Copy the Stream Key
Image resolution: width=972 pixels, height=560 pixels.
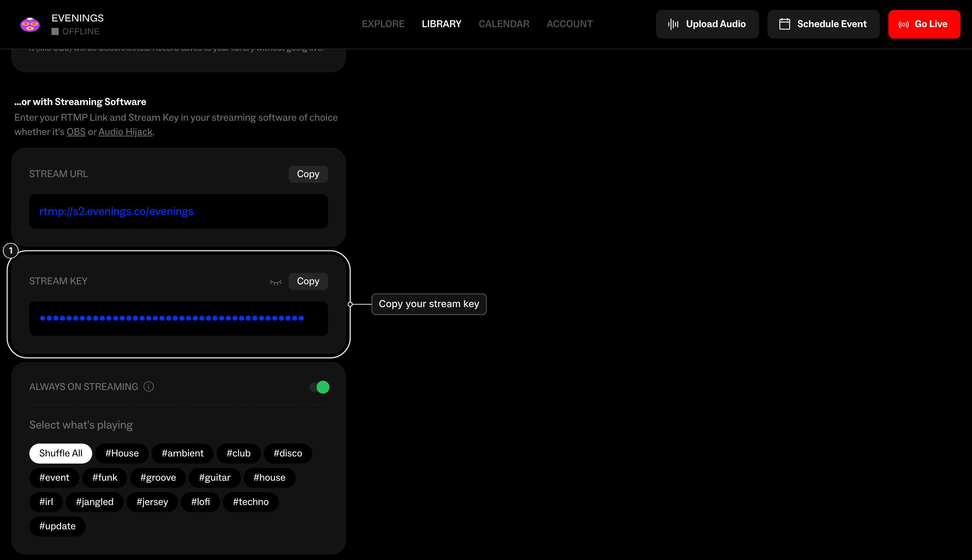pos(308,281)
